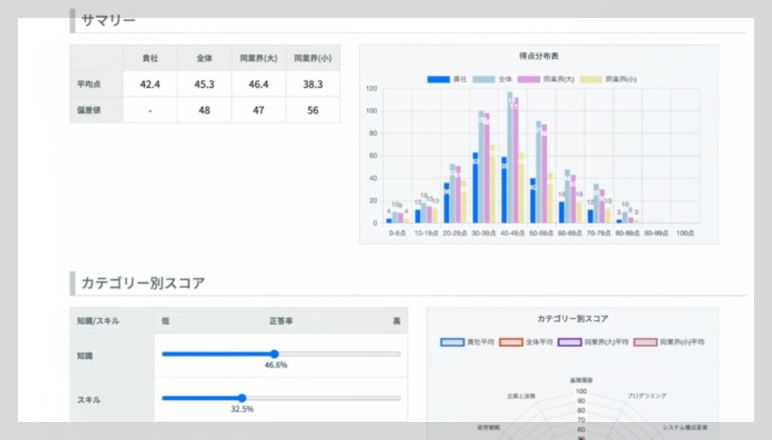Toggle 同業界(大)平均 in the radar legend
Image resolution: width=772 pixels, height=440 pixels.
click(x=588, y=342)
